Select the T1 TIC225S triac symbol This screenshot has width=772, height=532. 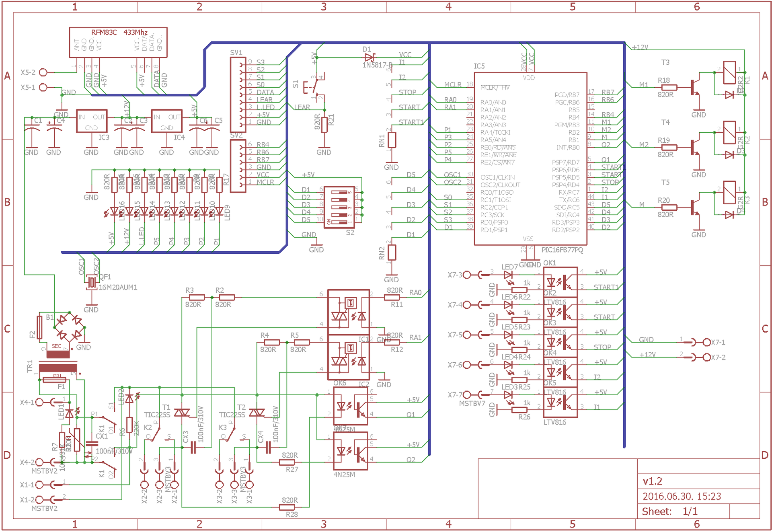pyautogui.click(x=182, y=413)
